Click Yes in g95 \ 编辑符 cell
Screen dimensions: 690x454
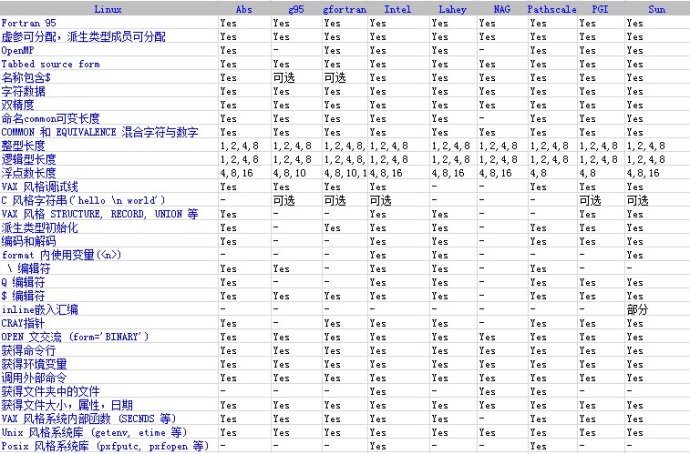281,268
